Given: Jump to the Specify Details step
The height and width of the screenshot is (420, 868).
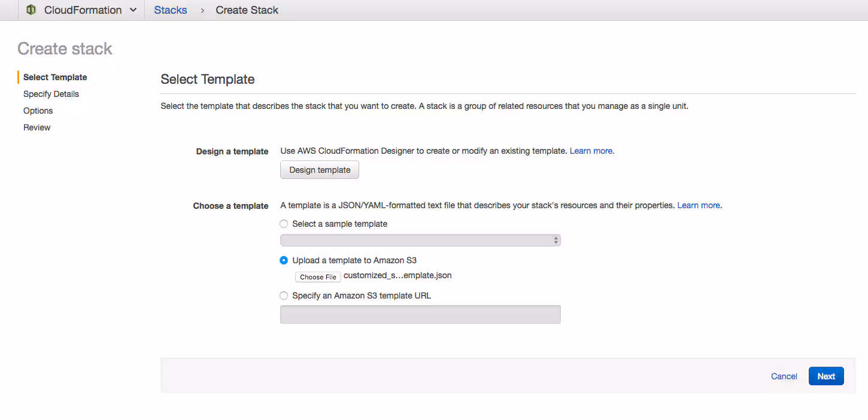Looking at the screenshot, I should (x=51, y=94).
